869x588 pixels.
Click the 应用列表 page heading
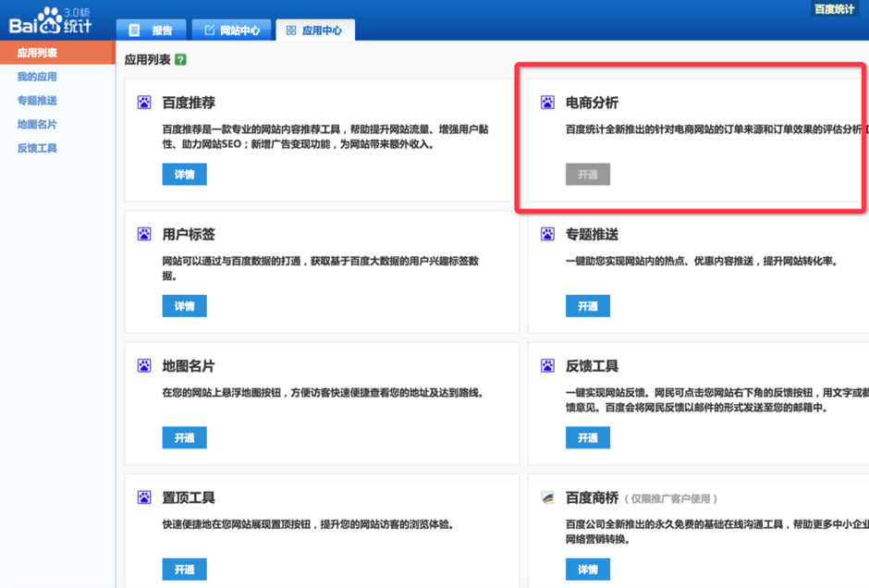147,60
